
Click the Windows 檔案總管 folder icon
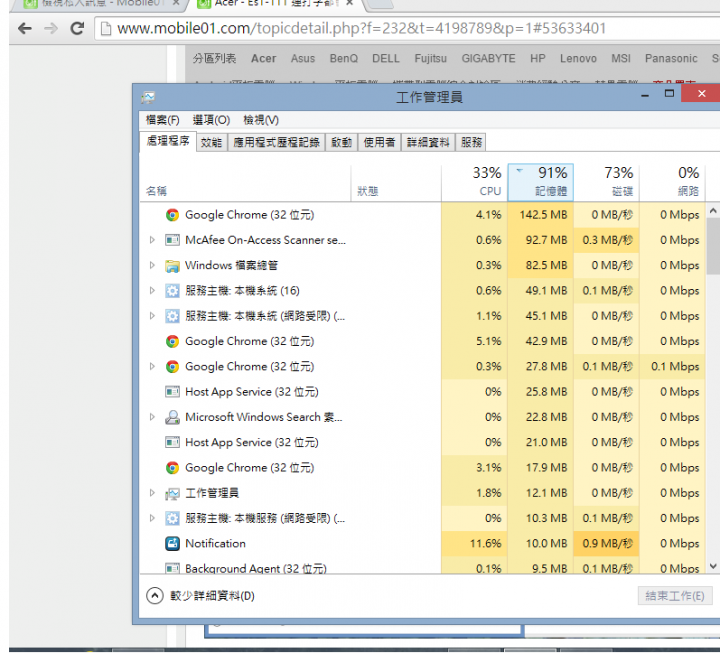pos(172,265)
